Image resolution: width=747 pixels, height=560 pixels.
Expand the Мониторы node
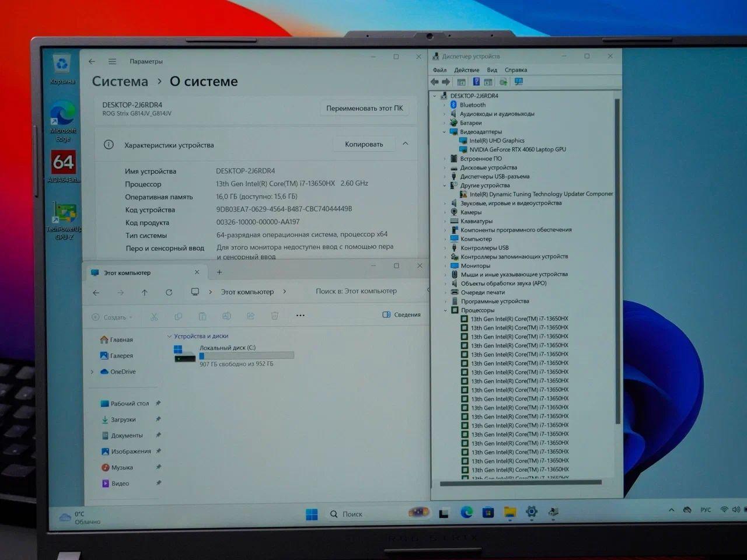click(445, 265)
